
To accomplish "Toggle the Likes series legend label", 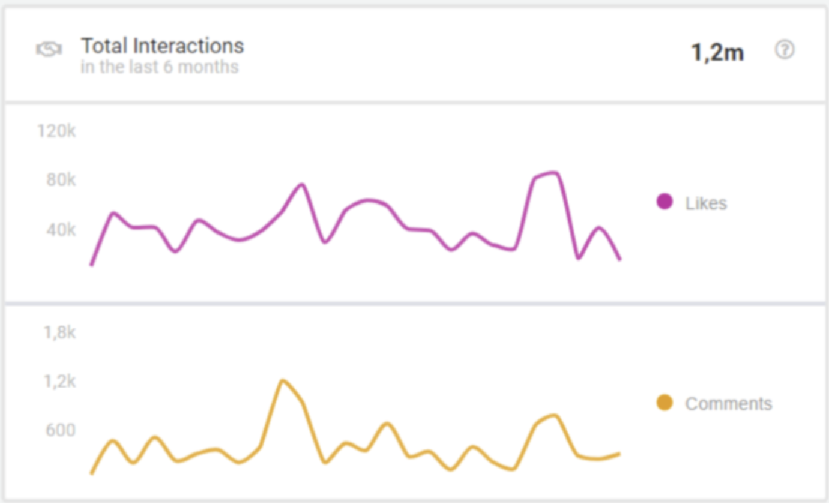I will click(x=706, y=203).
